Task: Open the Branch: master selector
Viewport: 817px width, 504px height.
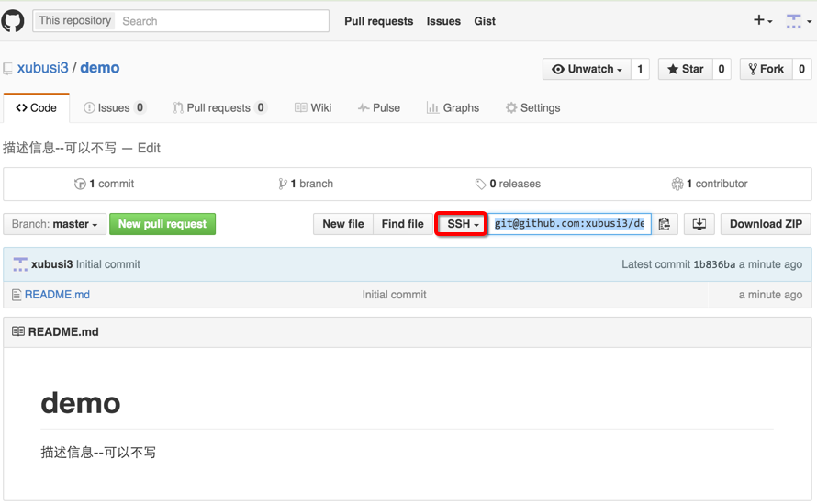Action: [x=55, y=224]
